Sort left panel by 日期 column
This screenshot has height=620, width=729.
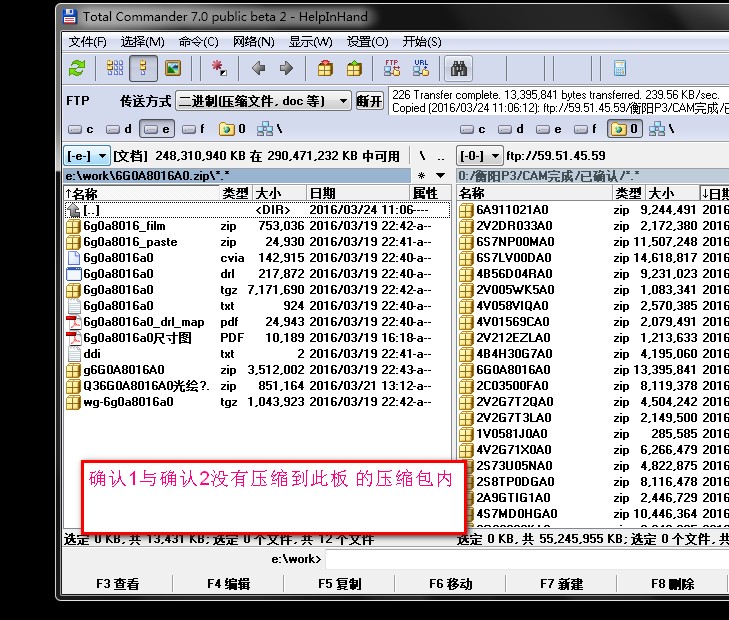click(x=358, y=193)
